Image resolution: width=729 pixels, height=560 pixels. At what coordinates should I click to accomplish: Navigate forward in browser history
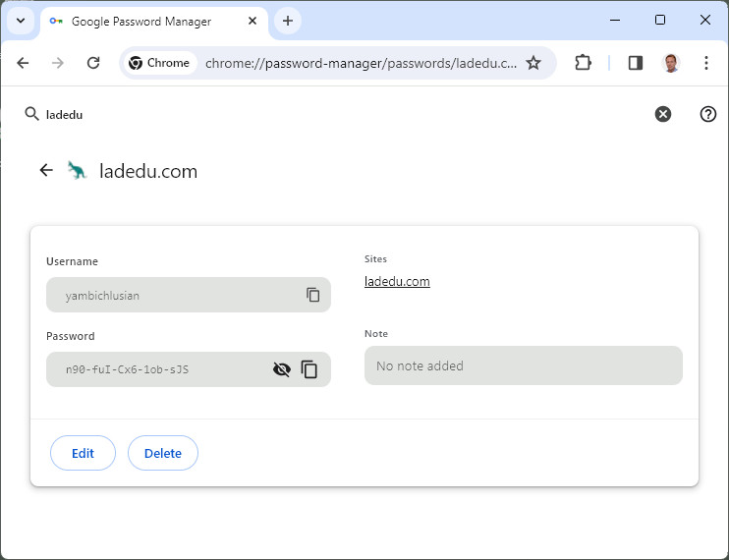click(58, 63)
